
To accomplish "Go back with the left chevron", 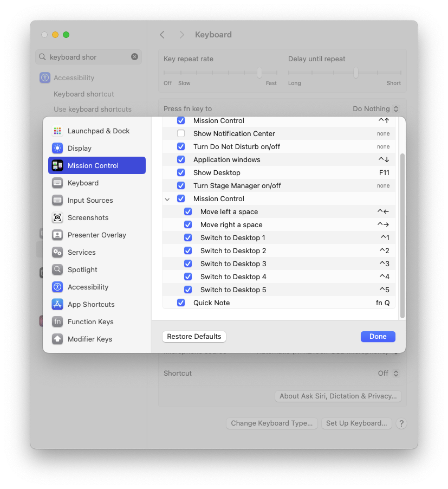I will (x=162, y=35).
